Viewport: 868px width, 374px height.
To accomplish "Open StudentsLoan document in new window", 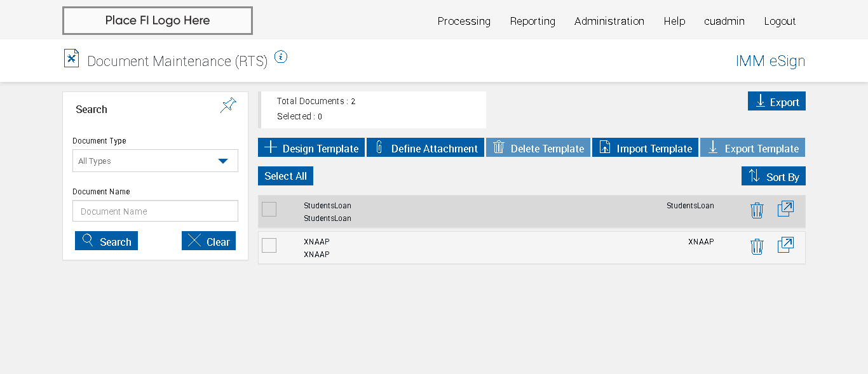I will coord(785,209).
